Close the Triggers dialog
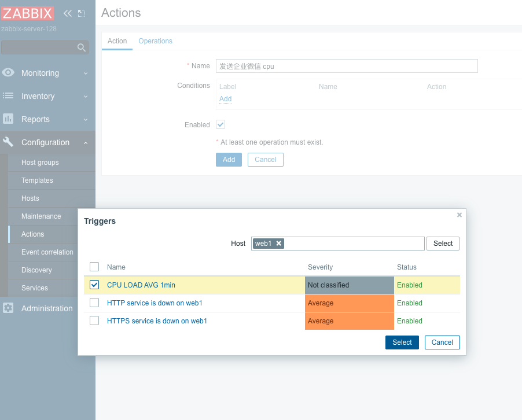The height and width of the screenshot is (420, 522). 459,215
